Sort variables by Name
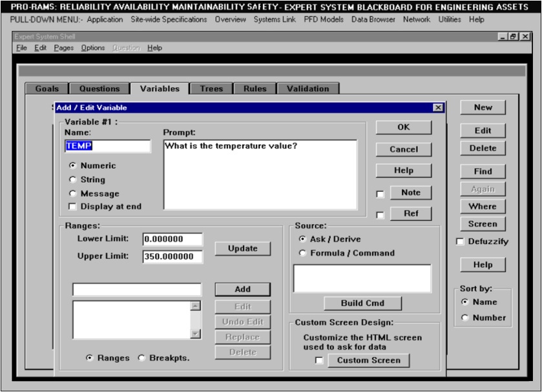 (465, 302)
